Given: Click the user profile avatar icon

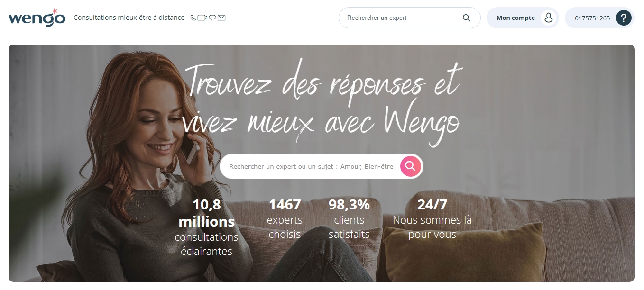Looking at the screenshot, I should pyautogui.click(x=549, y=18).
